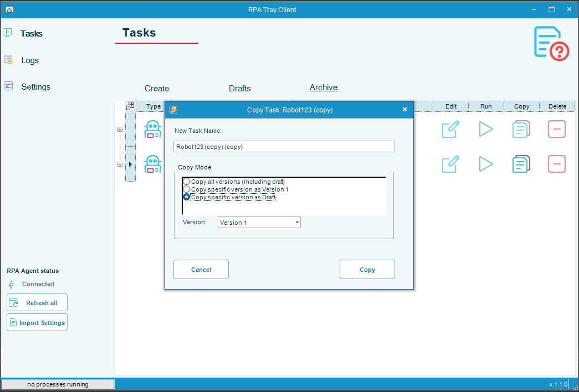
Task: Click the first row robot icon
Action: click(152, 129)
